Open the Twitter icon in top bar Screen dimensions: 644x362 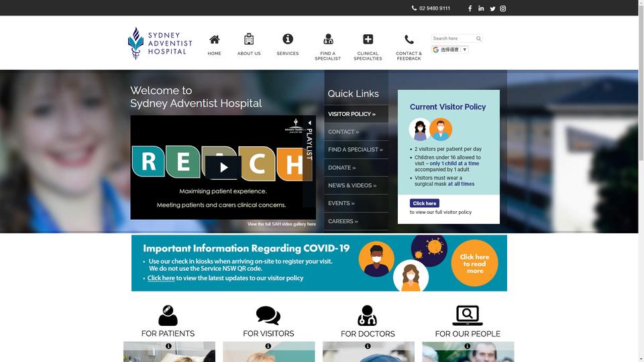click(x=492, y=9)
